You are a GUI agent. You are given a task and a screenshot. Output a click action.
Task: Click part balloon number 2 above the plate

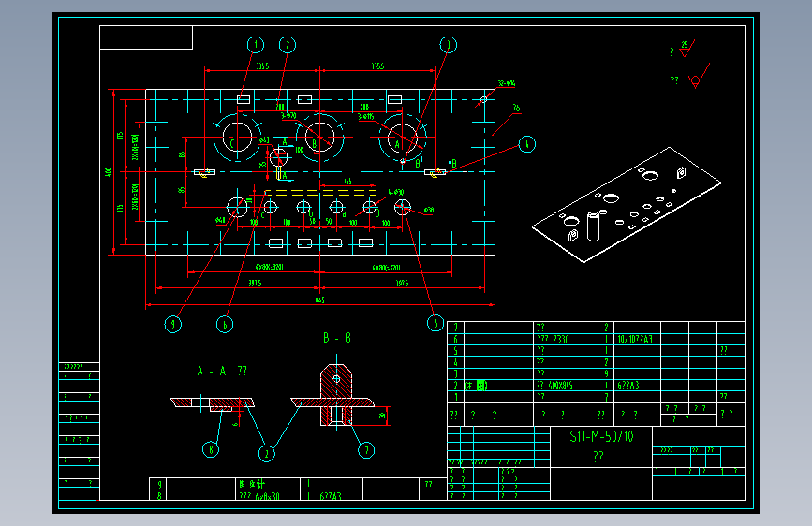click(288, 45)
